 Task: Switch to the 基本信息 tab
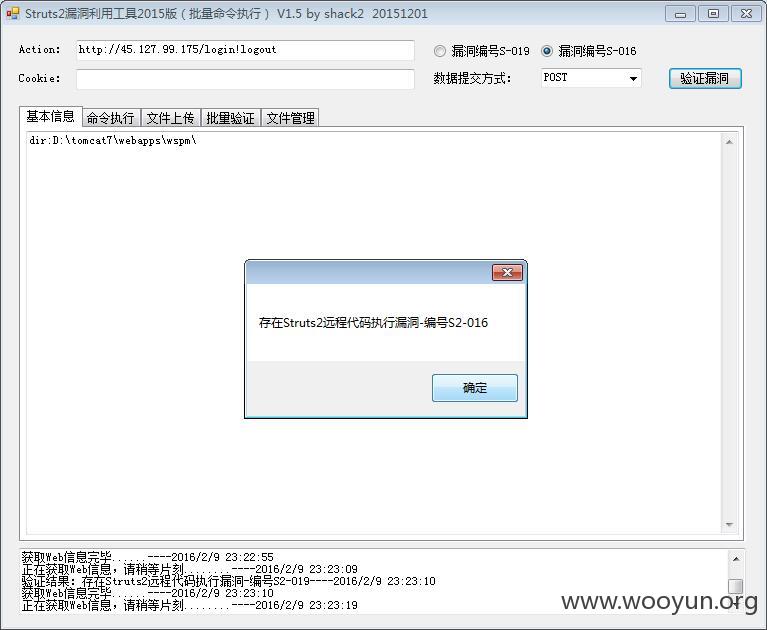click(51, 116)
